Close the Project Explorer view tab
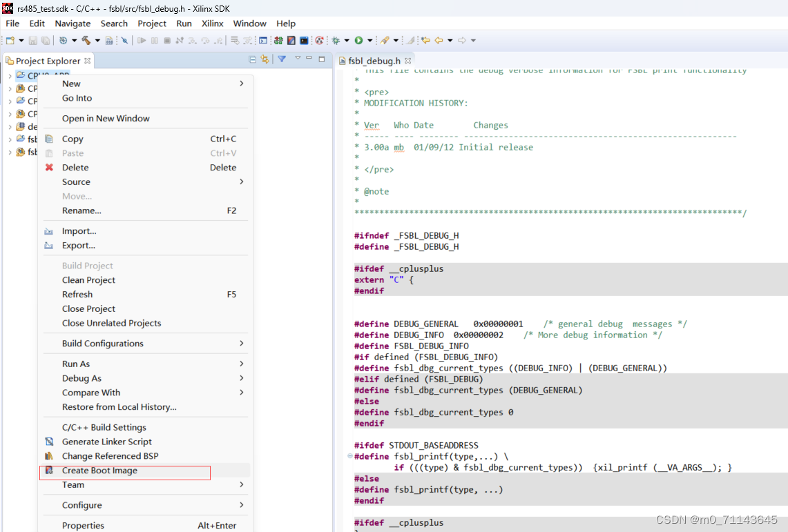The image size is (788, 532). pos(87,61)
